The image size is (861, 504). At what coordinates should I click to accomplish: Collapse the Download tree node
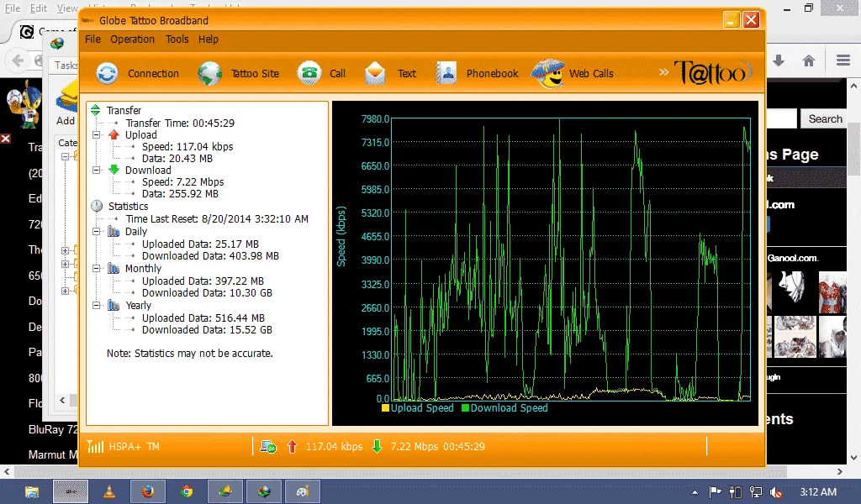pyautogui.click(x=97, y=170)
